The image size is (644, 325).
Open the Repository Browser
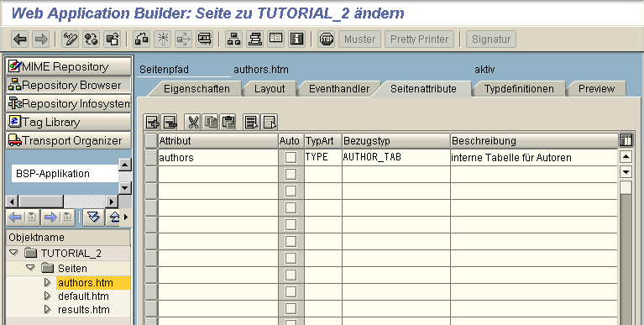point(68,85)
